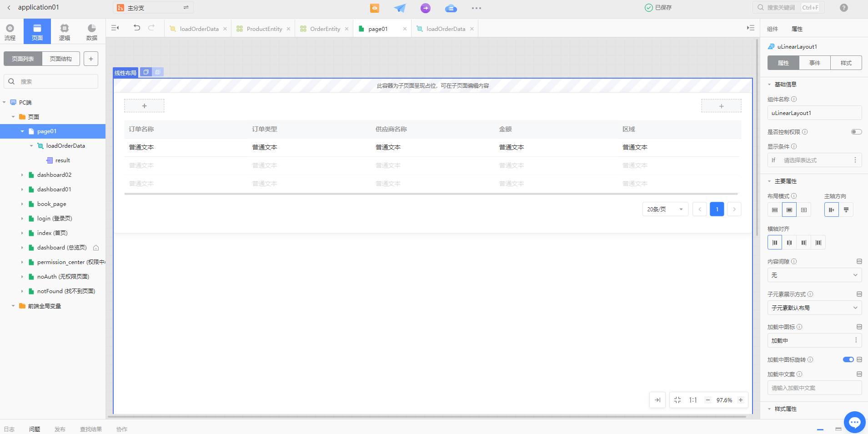
Task: Click the redo arrow in the toolbar
Action: [x=151, y=28]
